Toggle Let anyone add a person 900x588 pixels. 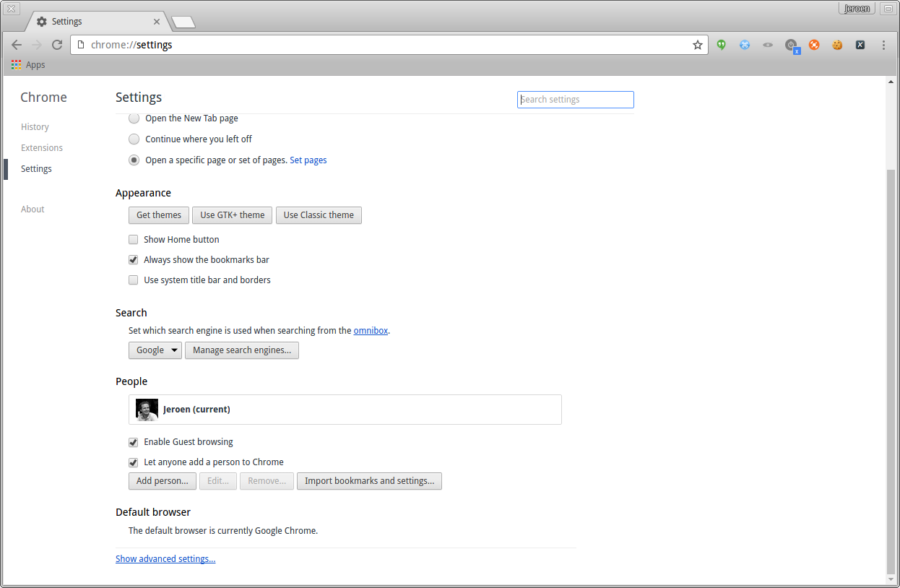[x=133, y=462]
